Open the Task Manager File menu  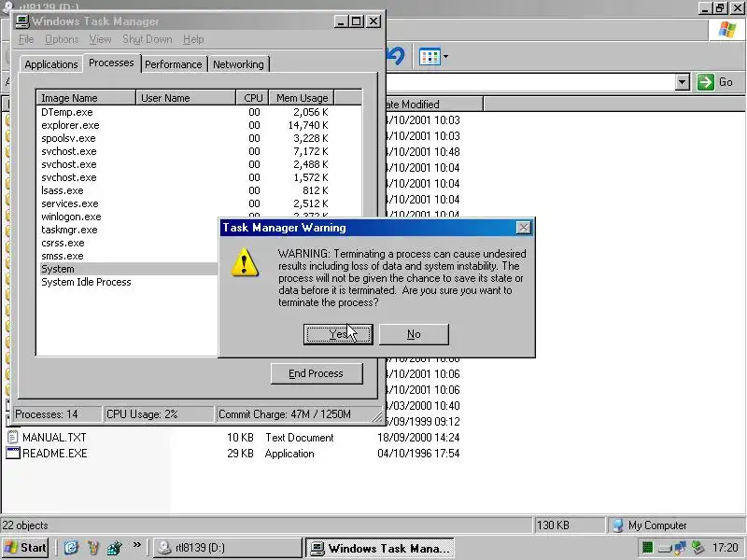click(26, 39)
